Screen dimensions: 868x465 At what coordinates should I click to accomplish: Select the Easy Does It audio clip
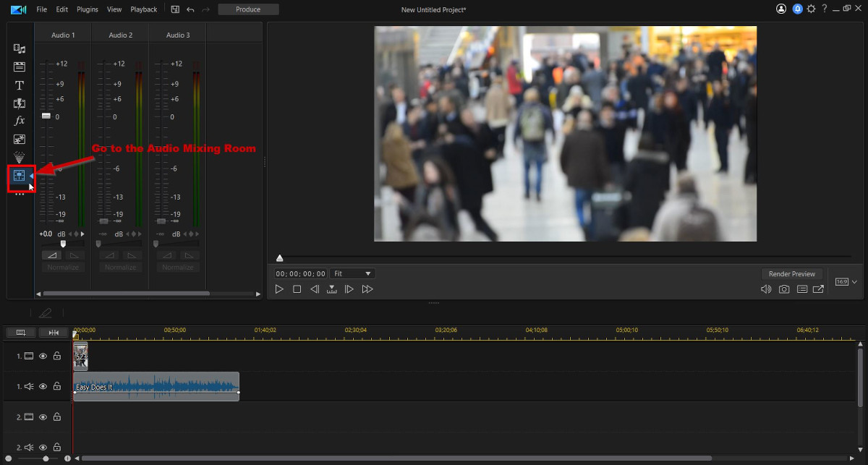pos(156,386)
